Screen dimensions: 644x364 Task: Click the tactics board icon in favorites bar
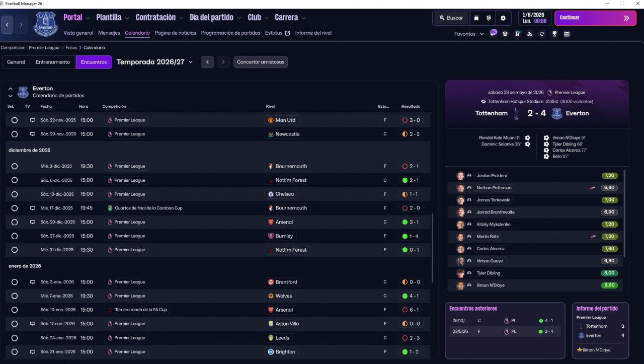(x=517, y=34)
